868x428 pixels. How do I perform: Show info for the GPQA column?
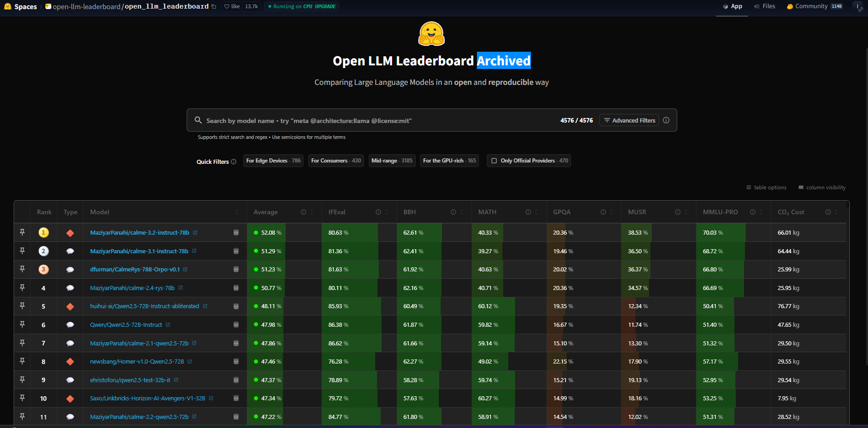(603, 212)
